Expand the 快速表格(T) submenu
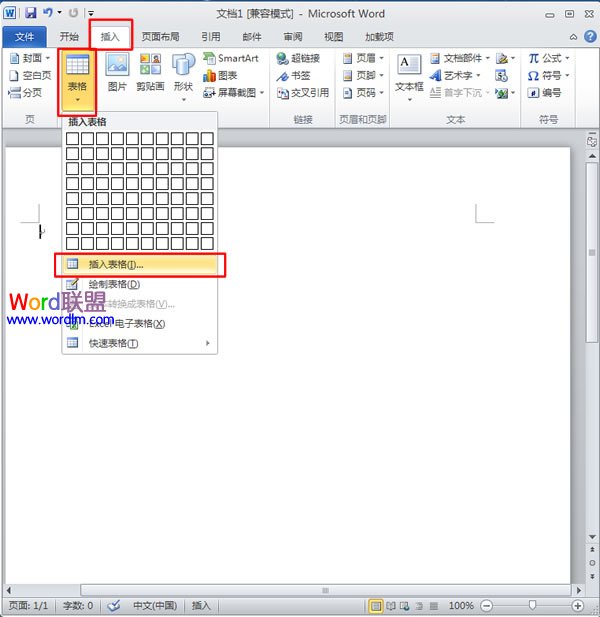Viewport: 600px width, 617px height. click(x=140, y=343)
